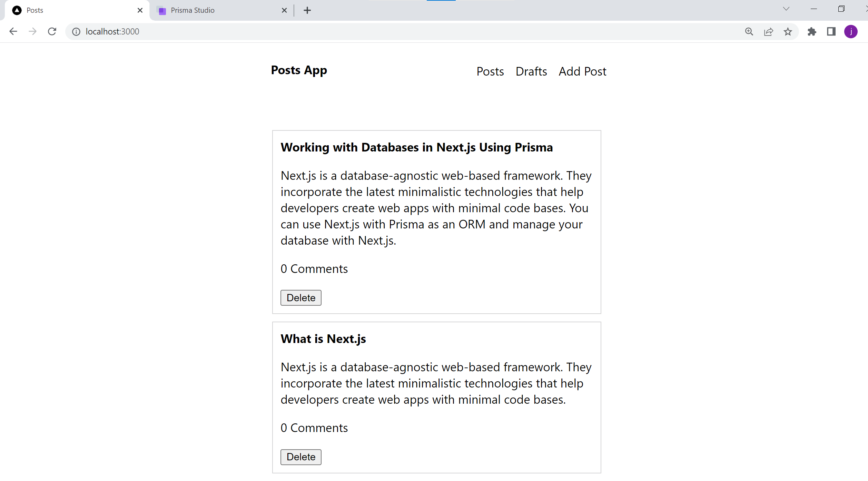Toggle the browser side panel icon

pyautogui.click(x=831, y=32)
